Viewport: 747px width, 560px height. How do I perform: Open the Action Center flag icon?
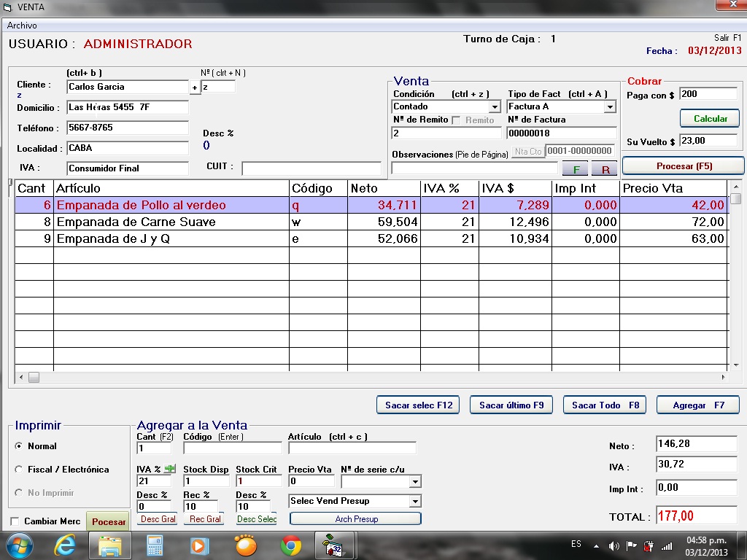[x=631, y=546]
